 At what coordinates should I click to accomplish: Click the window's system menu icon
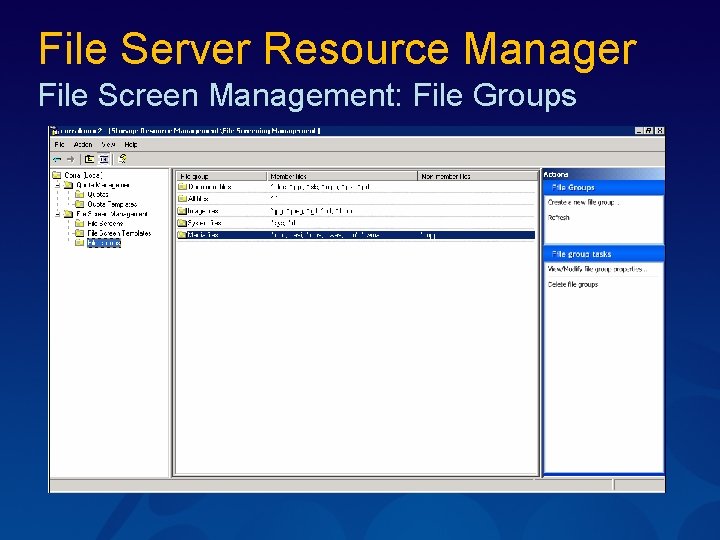pos(55,131)
